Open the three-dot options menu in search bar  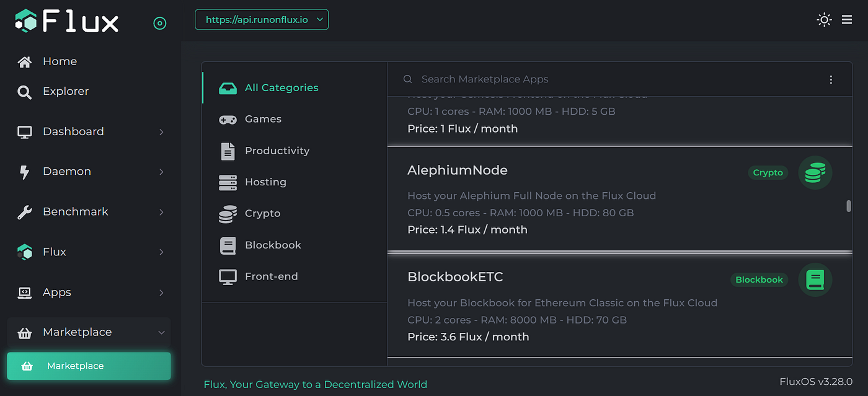(x=831, y=79)
